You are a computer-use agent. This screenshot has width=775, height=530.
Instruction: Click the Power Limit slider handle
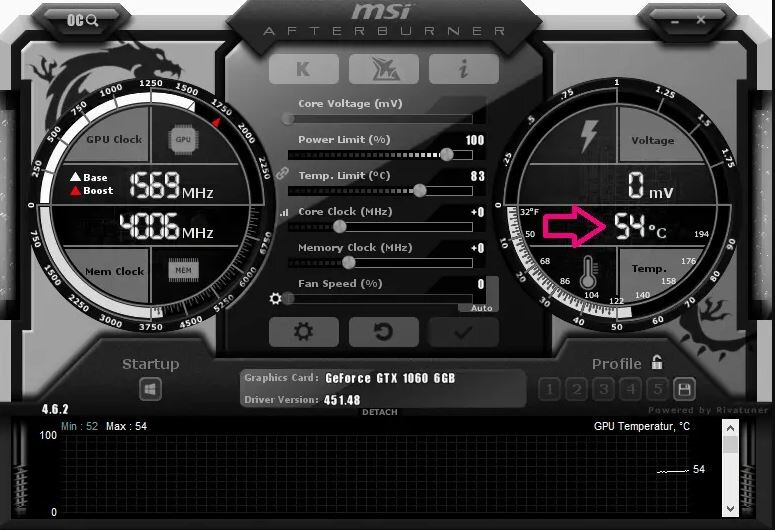(x=447, y=154)
